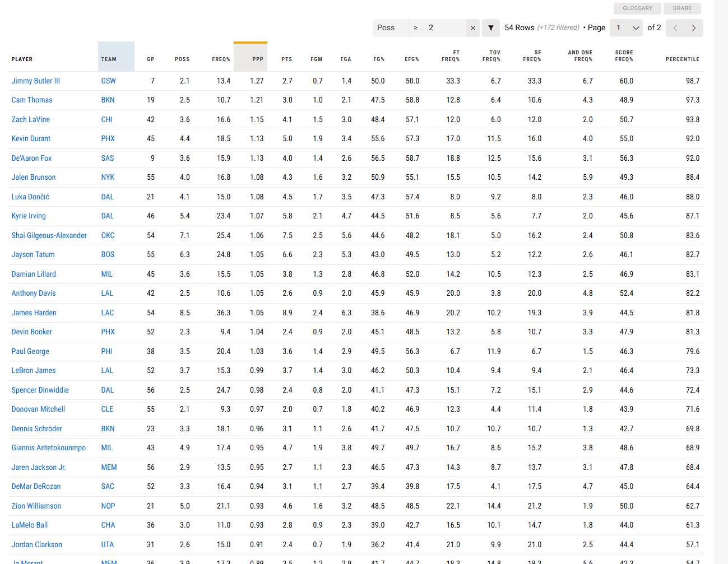The image size is (728, 564).
Task: Open Cam Thomas player link
Action: coord(32,100)
